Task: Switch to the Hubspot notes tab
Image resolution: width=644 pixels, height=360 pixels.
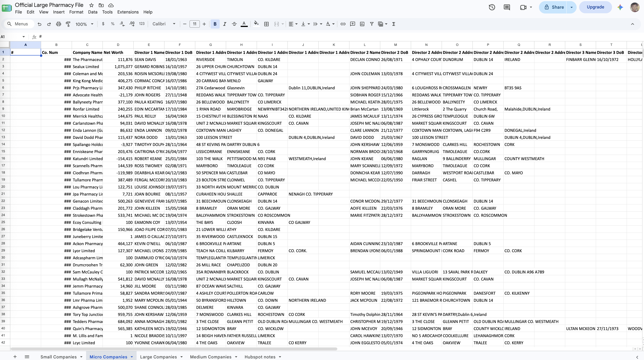Action: tap(260, 357)
